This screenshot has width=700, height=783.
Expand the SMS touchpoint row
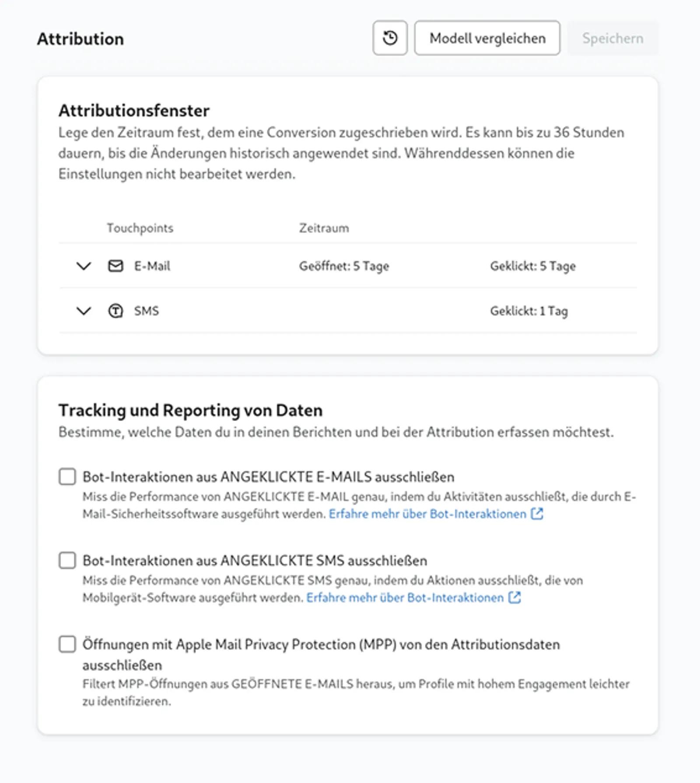(83, 311)
